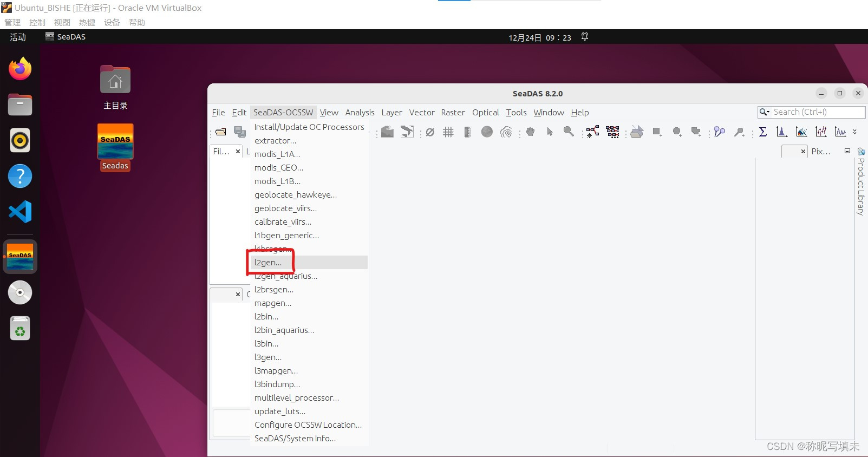Click the Search (Ctrl+I) field
Screen dimensions: 868x457
811,112
